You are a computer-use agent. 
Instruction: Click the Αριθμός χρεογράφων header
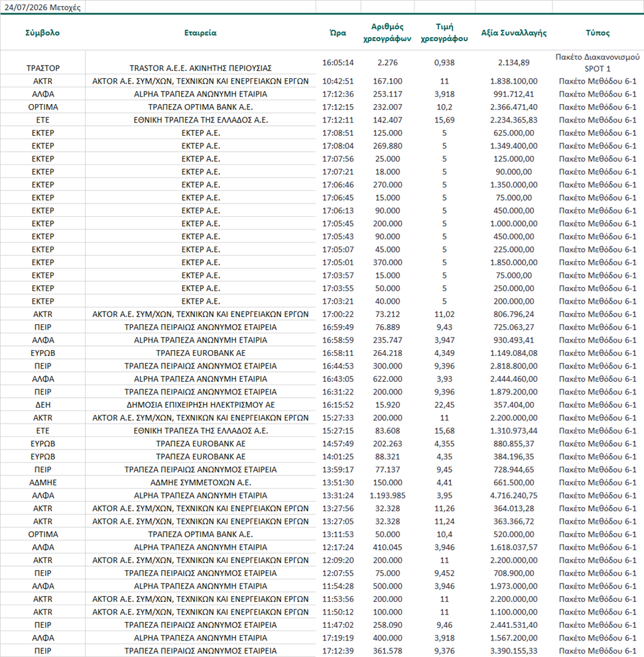[387, 32]
